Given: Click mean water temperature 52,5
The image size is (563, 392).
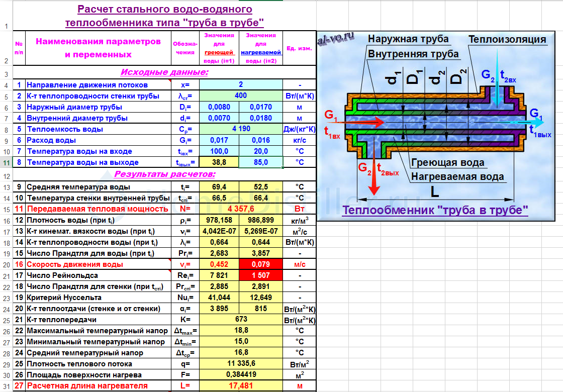Looking at the screenshot, I should (261, 187).
